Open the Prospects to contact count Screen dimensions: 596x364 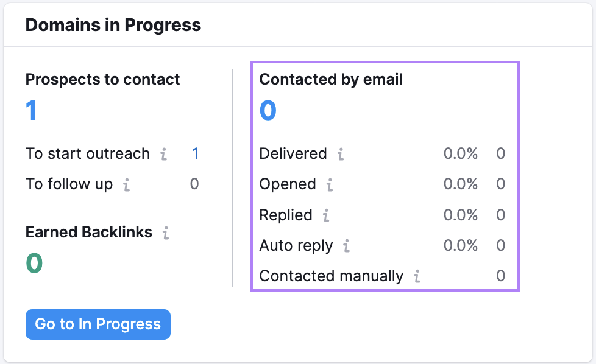tap(31, 111)
